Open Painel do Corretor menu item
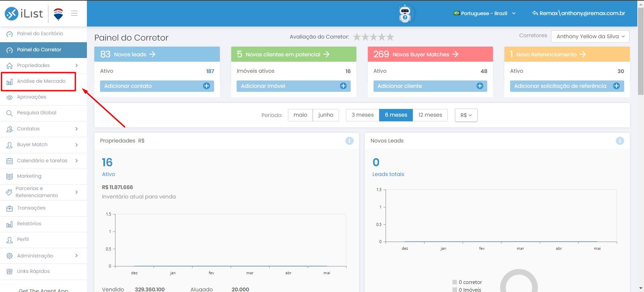 43,50
